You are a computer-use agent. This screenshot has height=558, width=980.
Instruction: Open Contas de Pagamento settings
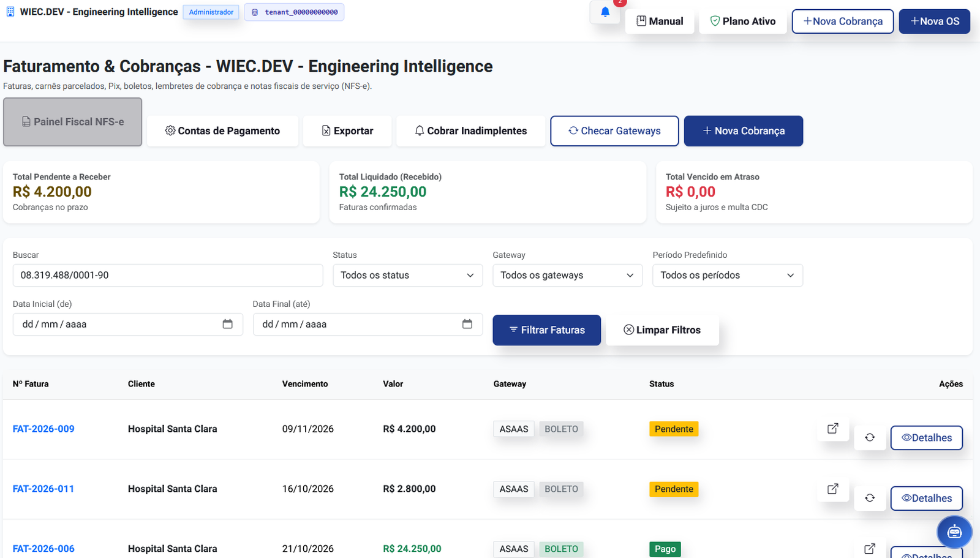coord(222,131)
